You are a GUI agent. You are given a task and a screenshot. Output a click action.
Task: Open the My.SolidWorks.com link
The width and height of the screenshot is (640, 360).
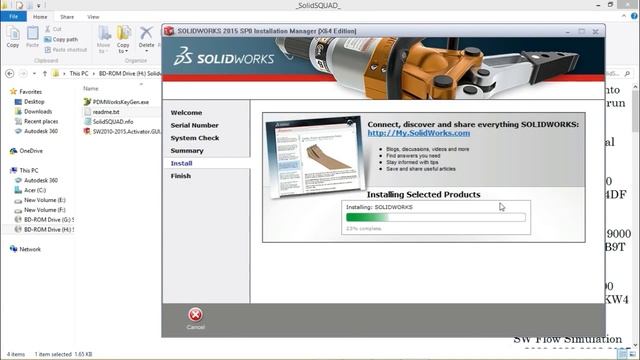[x=418, y=133]
